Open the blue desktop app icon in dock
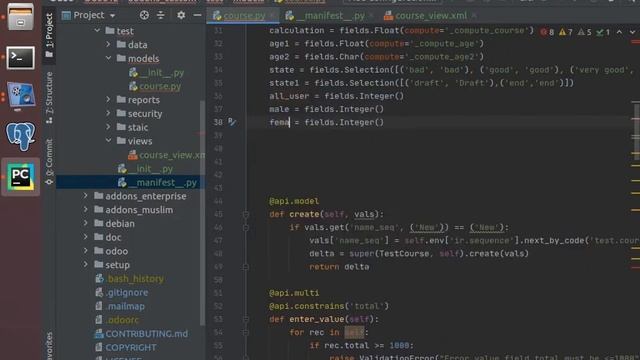The height and width of the screenshot is (360, 640). pyautogui.click(x=20, y=96)
